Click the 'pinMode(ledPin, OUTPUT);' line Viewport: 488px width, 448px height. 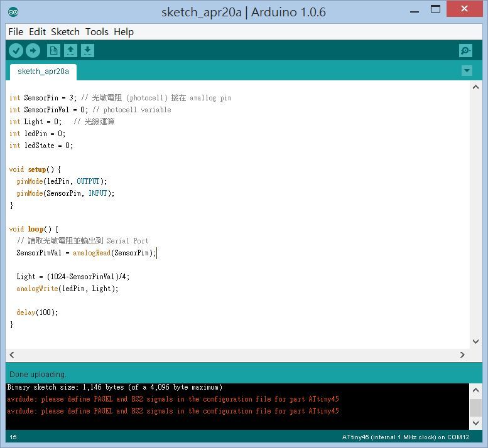click(x=62, y=181)
